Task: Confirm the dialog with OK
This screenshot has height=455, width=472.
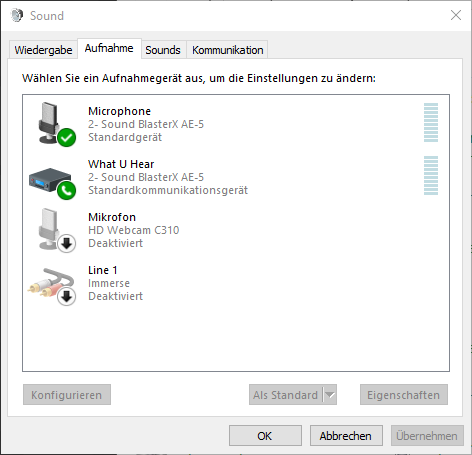Action: coord(265,435)
